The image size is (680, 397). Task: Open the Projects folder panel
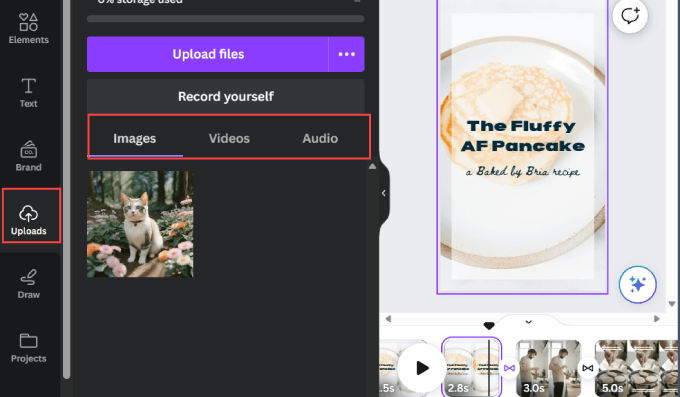[29, 348]
